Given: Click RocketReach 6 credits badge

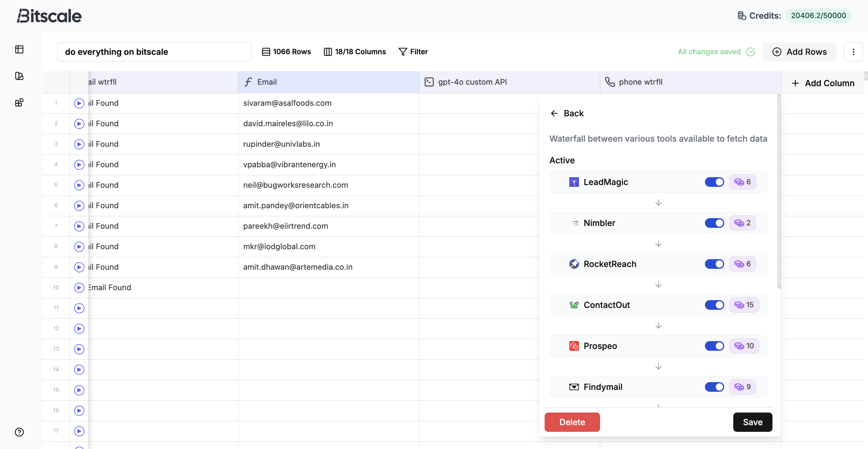Looking at the screenshot, I should point(742,264).
